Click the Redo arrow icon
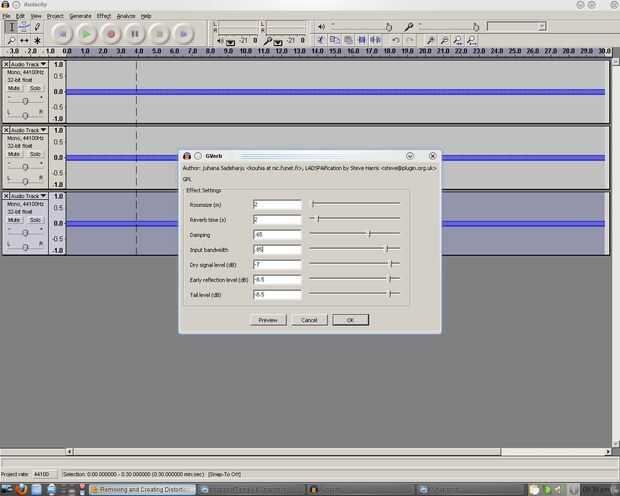 [410, 40]
